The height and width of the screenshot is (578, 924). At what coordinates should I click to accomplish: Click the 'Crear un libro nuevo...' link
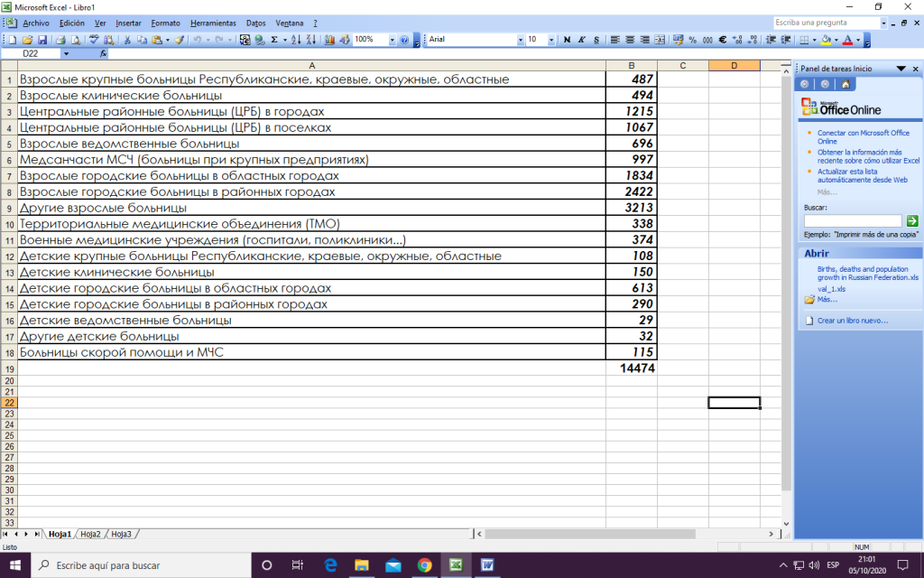tap(853, 321)
